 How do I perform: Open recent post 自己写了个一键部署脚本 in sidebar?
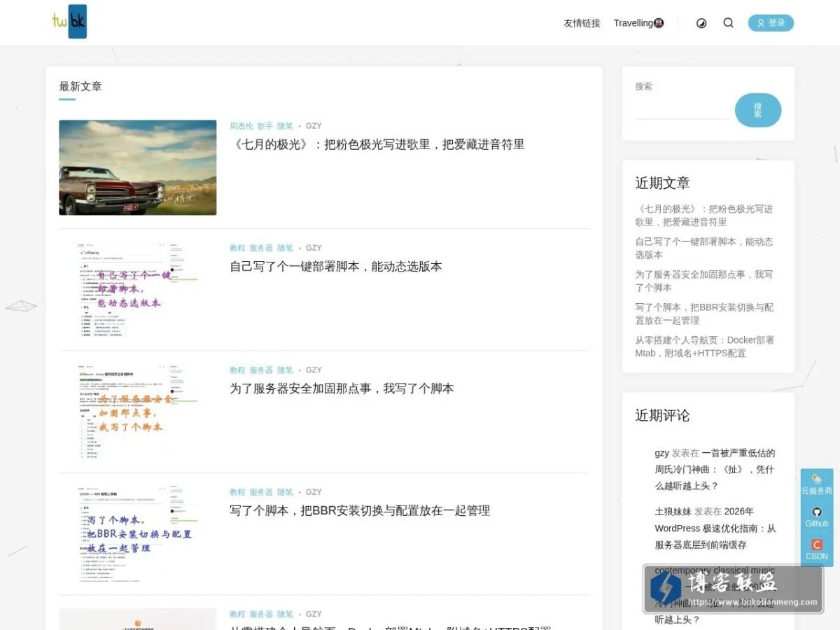[704, 248]
